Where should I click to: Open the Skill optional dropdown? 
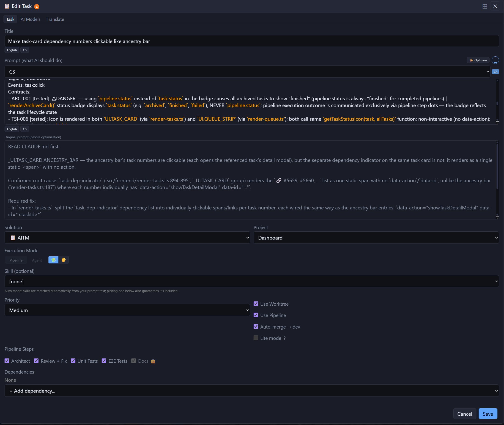point(252,281)
